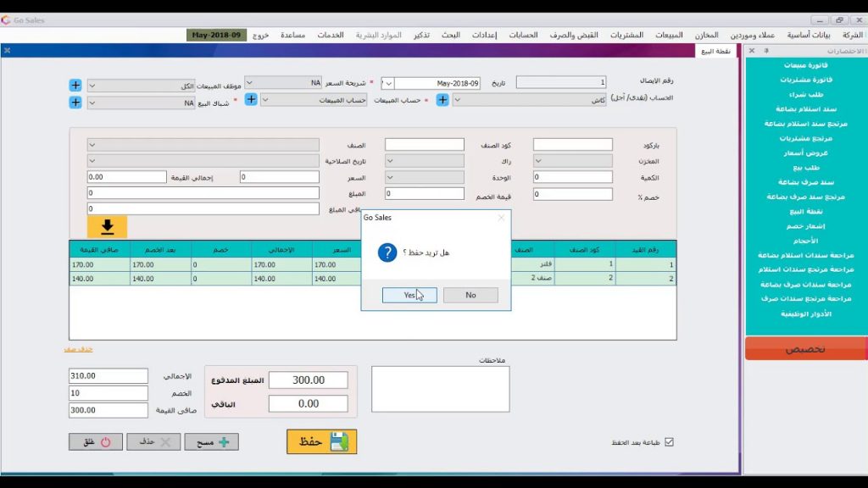Open القبض والصرف menu

click(x=574, y=35)
